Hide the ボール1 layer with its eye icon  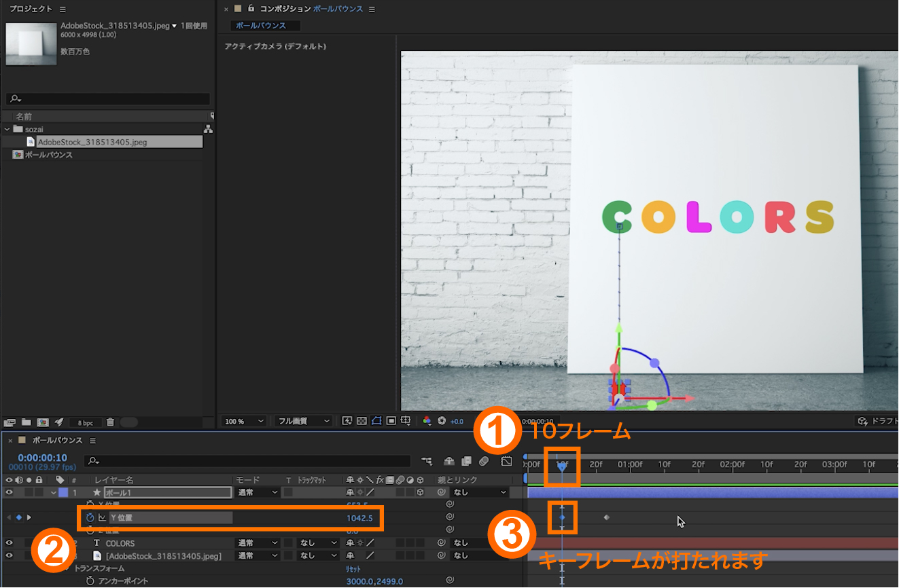[10, 492]
